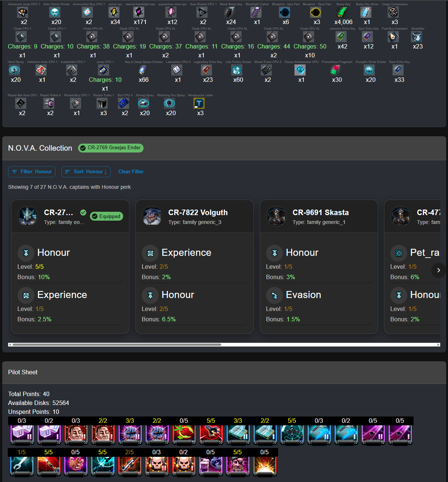448x482 pixels.
Task: Select the eyepatch pilot skill marked 5/5
Action: [238, 466]
